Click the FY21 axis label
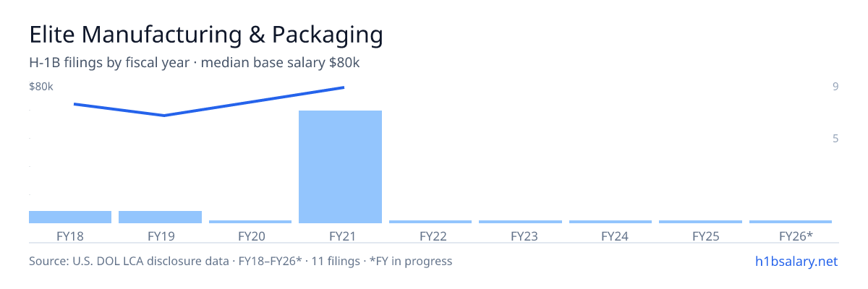The height and width of the screenshot is (289, 868). (x=340, y=236)
